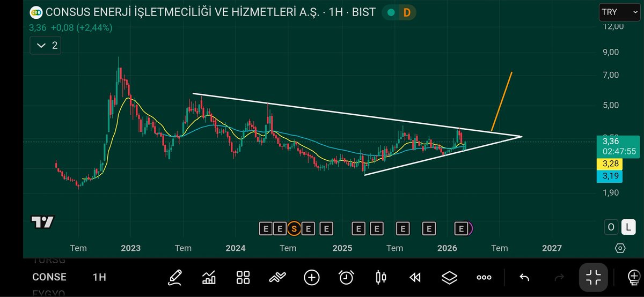Tap the 7,00 price axis label
This screenshot has width=644, height=297.
(611, 75)
